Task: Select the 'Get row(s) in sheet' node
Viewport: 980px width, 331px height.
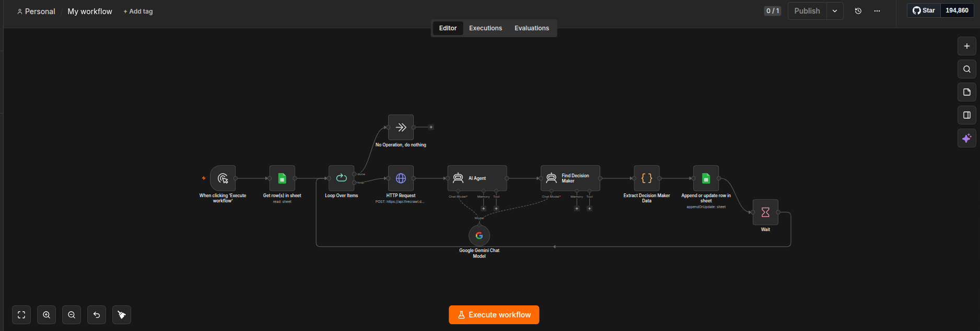Action: pos(282,178)
